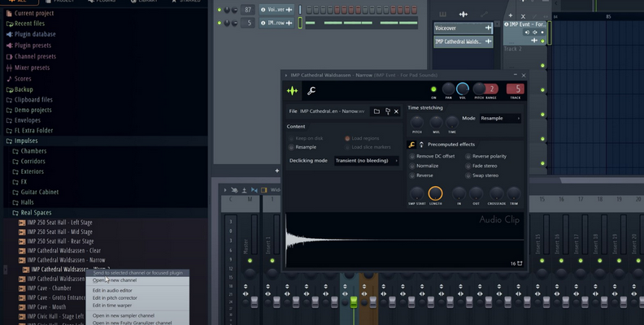
Task: Click the green waveform sample settings icon
Action: click(292, 90)
